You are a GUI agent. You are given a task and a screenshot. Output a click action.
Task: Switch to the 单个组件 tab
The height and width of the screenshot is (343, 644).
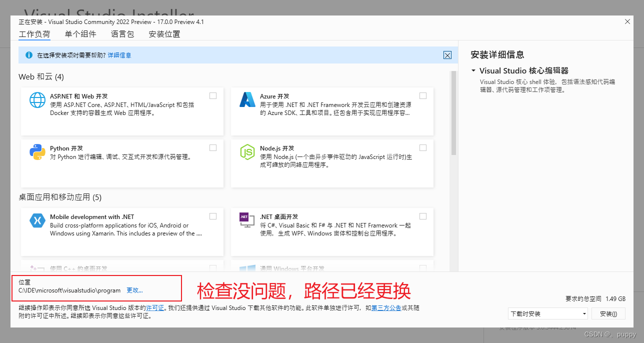tap(80, 33)
